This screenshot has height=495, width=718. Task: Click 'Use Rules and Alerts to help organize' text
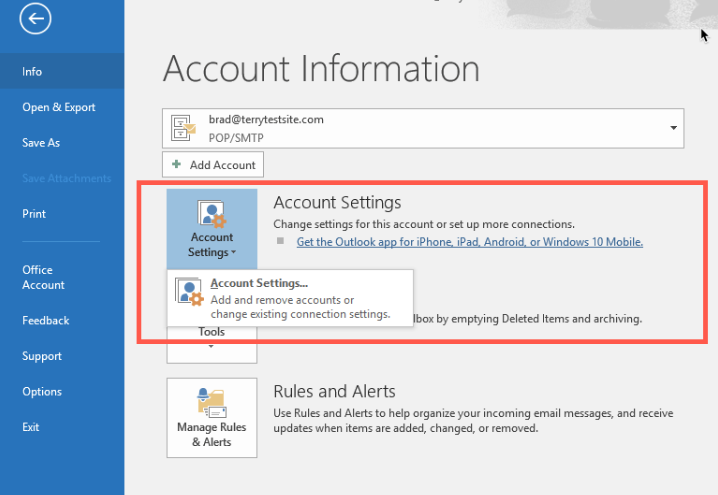coord(473,420)
